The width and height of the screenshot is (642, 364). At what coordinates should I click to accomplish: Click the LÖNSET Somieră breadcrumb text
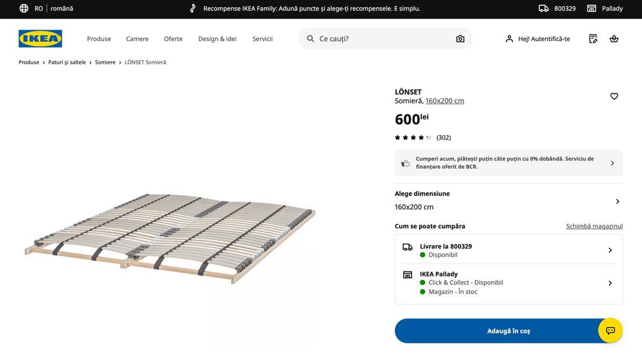click(145, 62)
